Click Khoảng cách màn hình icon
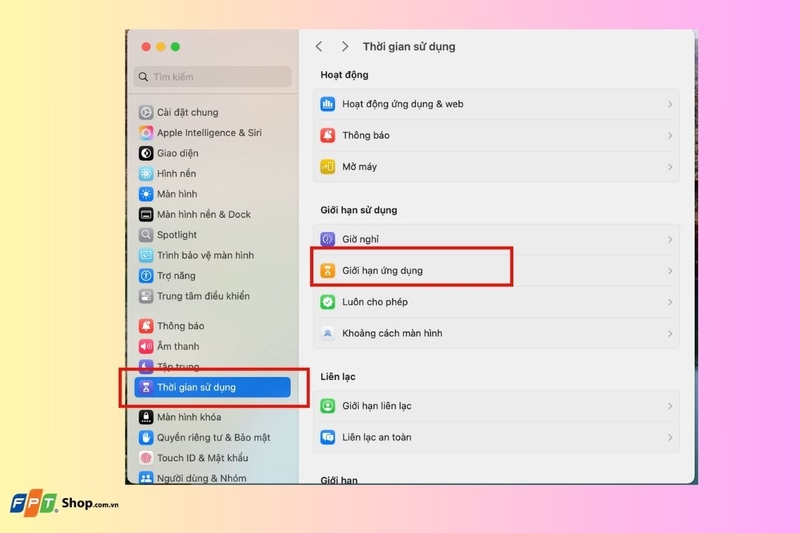Screen dimensions: 800x533 [328, 334]
